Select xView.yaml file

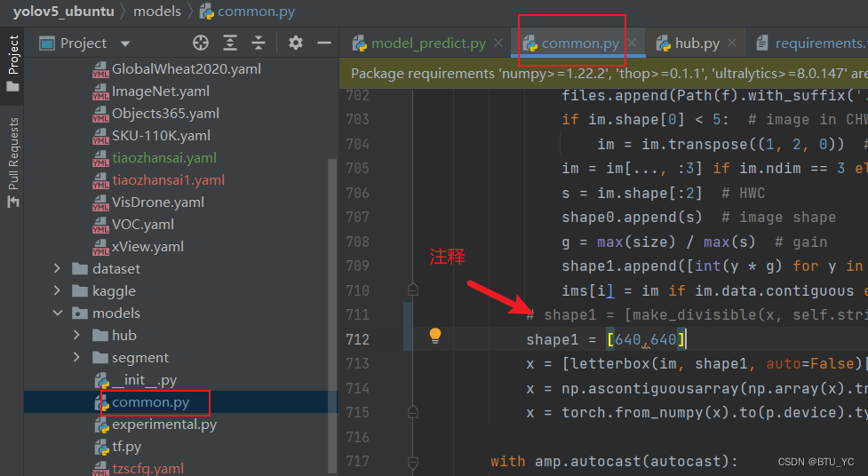pos(147,246)
